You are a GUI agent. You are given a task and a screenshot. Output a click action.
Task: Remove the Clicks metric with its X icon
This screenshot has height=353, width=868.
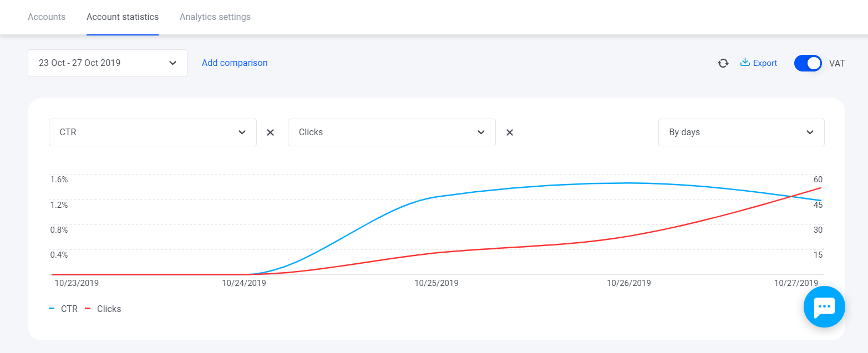point(510,132)
